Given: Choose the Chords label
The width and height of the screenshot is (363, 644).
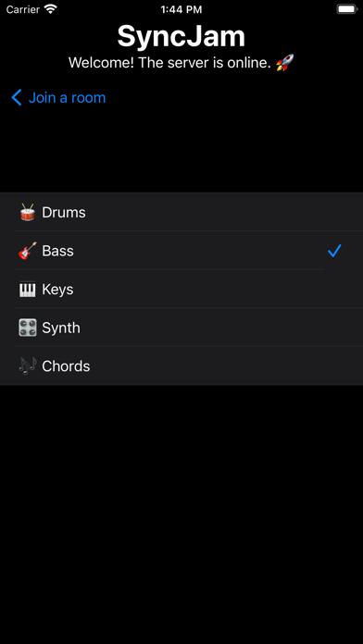Looking at the screenshot, I should [x=66, y=365].
